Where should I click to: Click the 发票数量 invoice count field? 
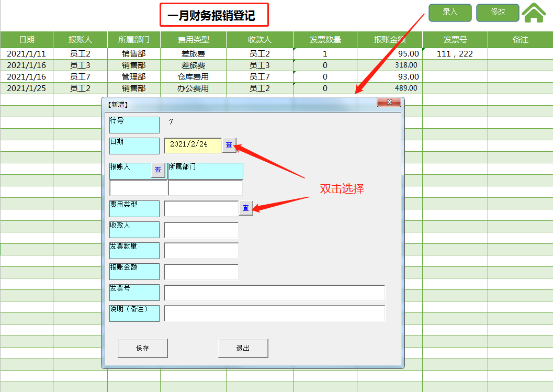(x=201, y=250)
